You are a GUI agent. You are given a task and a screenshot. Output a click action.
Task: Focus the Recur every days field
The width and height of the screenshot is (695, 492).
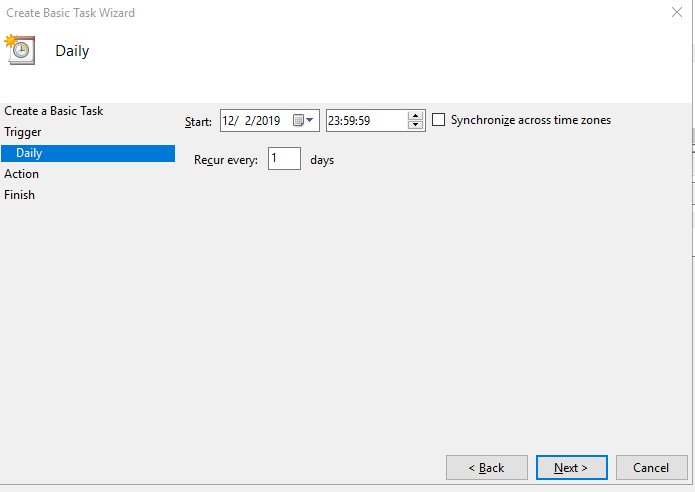(284, 159)
